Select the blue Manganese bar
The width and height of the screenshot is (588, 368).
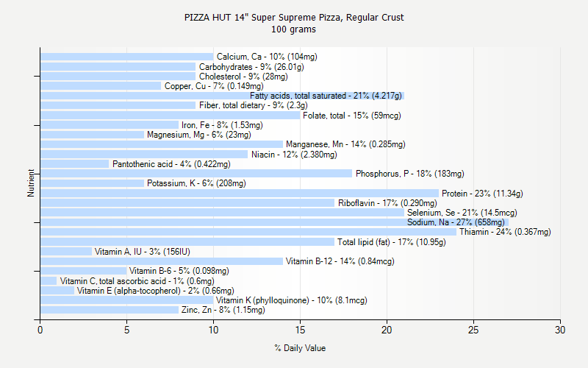162,144
